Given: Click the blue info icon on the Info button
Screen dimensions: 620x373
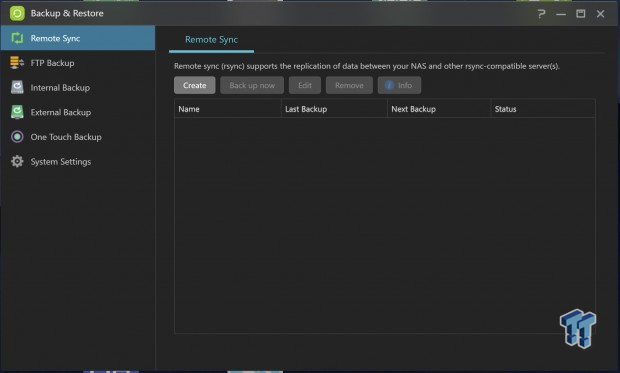Looking at the screenshot, I should point(389,85).
